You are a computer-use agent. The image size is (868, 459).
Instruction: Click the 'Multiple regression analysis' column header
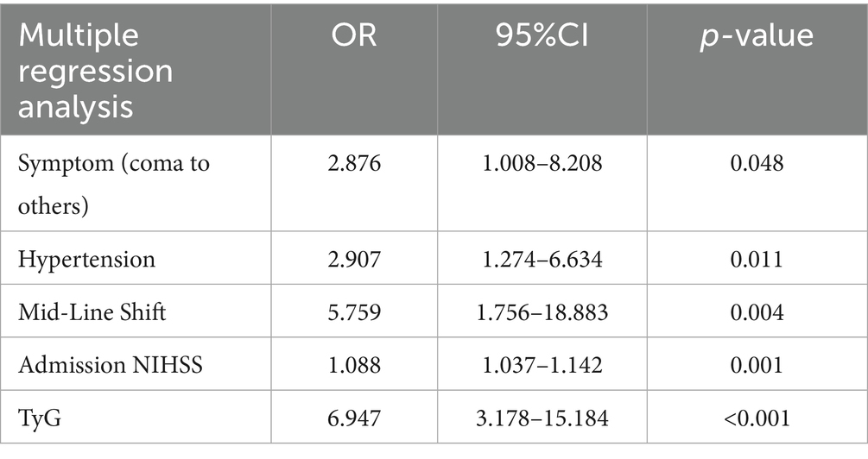96,72
